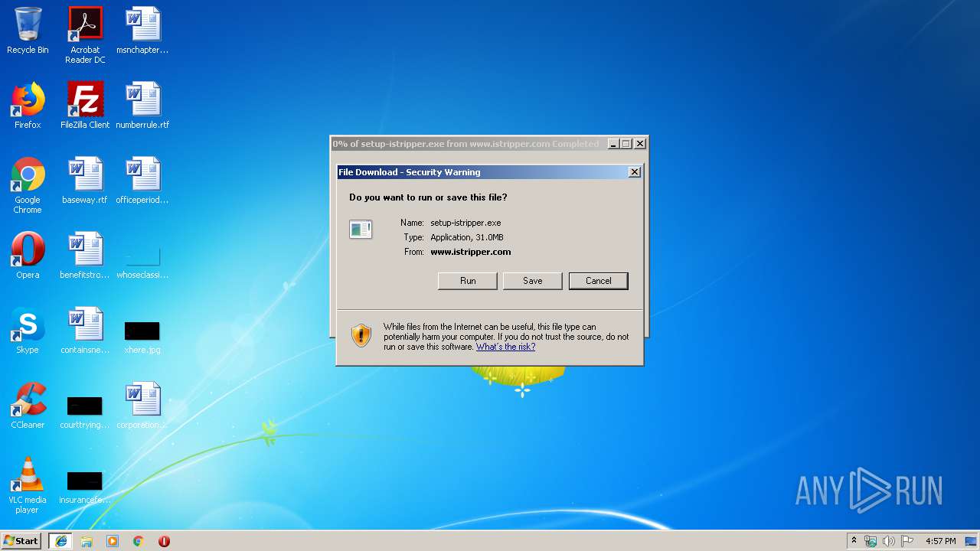Screen dimensions: 980x551
Task: Click Opera icon in taskbar
Action: 164,541
